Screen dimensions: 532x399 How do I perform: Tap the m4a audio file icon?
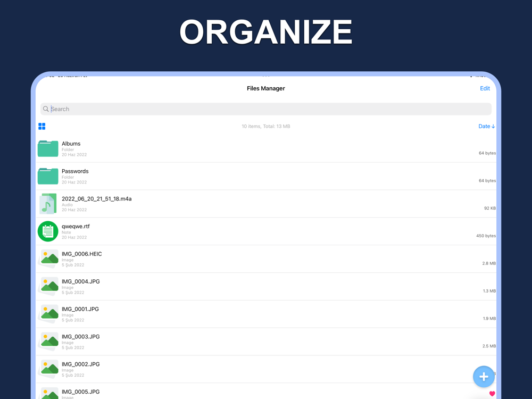pos(48,204)
